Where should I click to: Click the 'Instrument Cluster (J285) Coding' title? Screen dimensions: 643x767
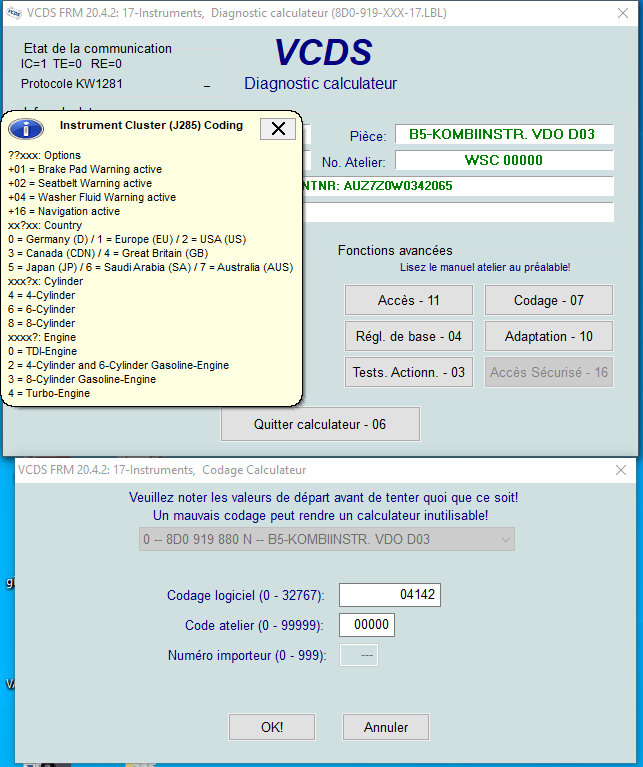[x=151, y=125]
